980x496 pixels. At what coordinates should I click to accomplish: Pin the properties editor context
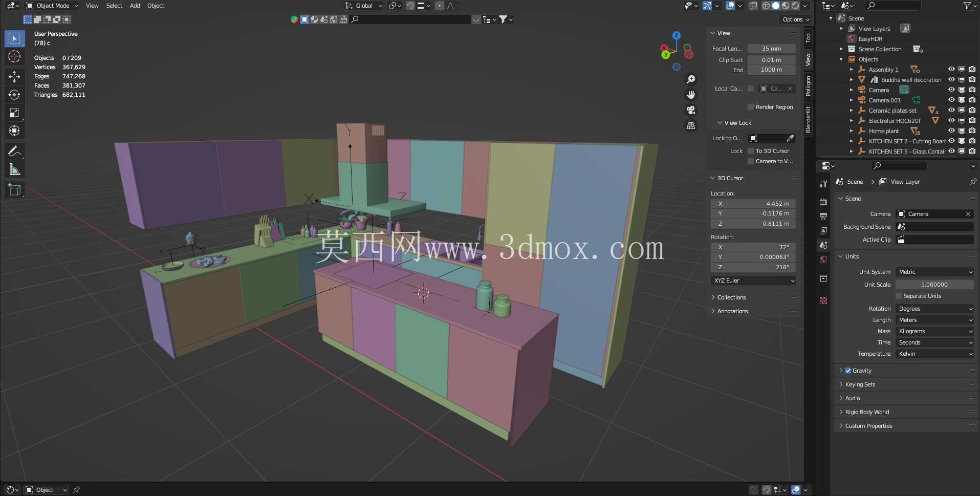(x=973, y=182)
